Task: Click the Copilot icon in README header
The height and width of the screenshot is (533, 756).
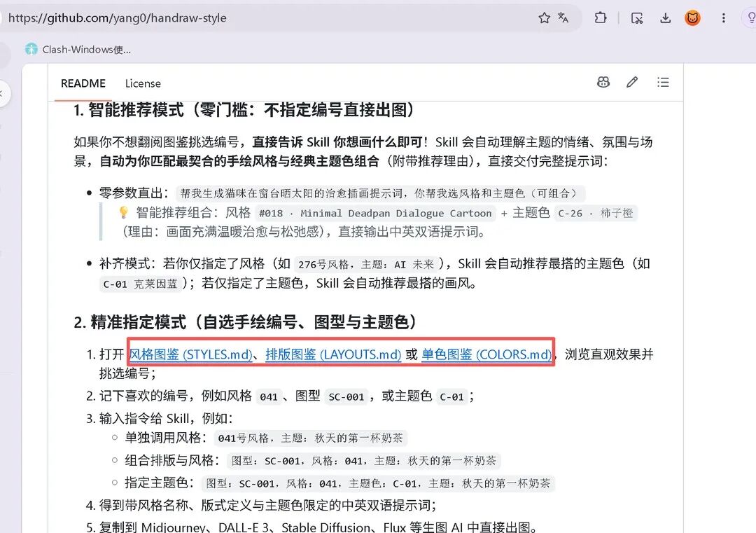Action: [603, 82]
